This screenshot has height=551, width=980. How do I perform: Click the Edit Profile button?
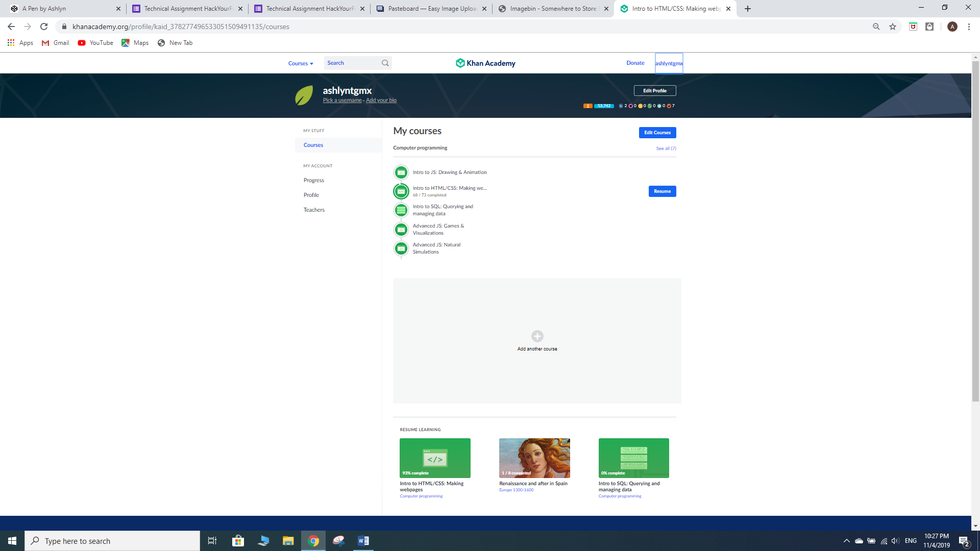click(x=655, y=91)
